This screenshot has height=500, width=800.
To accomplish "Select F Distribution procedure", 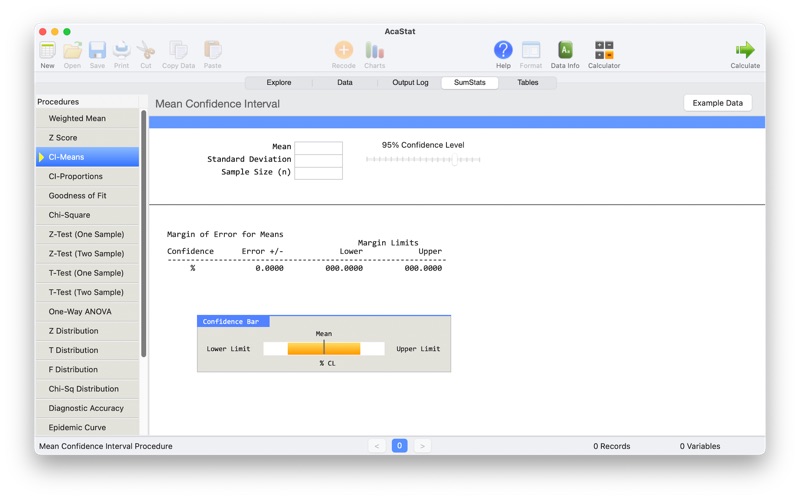I will pos(88,370).
